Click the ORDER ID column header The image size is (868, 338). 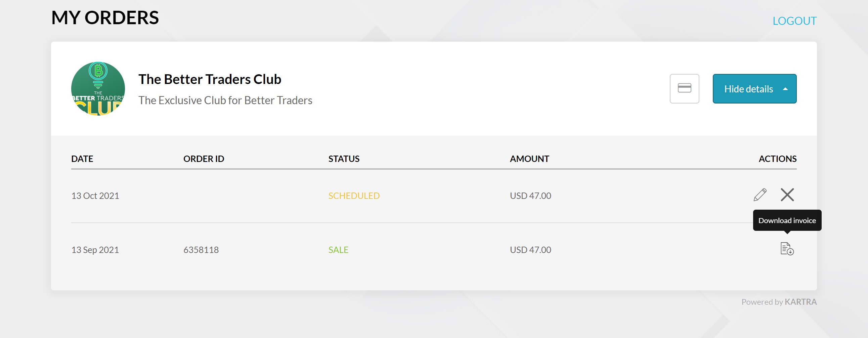(204, 158)
